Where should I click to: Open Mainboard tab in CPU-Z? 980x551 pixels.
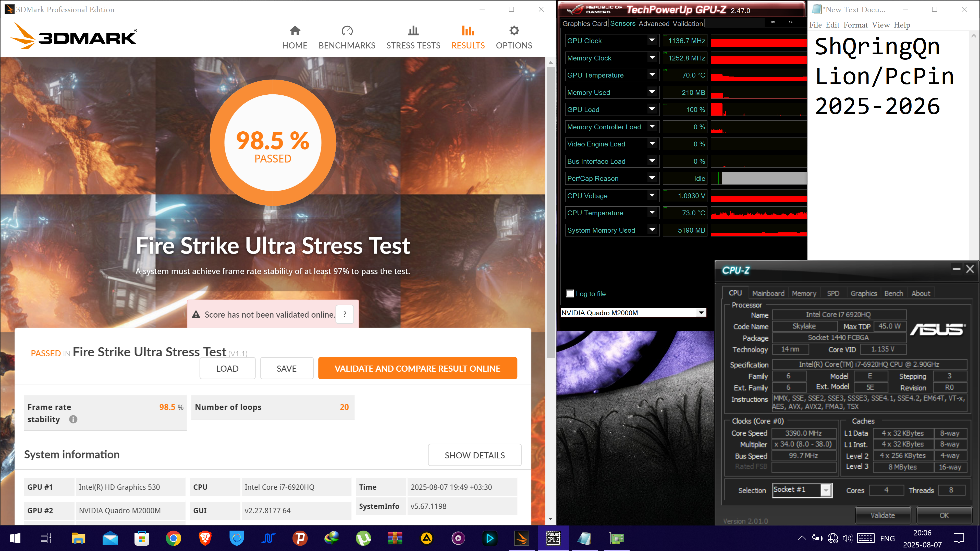[768, 293]
